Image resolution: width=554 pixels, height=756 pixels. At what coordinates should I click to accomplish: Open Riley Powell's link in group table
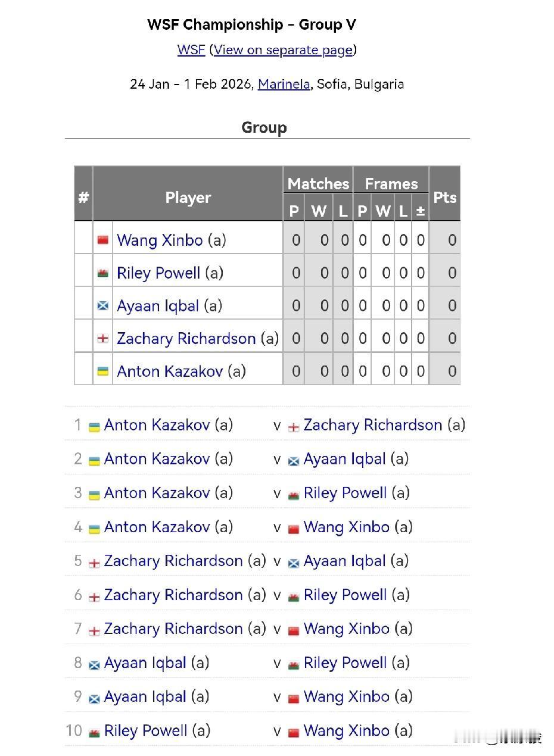coord(158,273)
